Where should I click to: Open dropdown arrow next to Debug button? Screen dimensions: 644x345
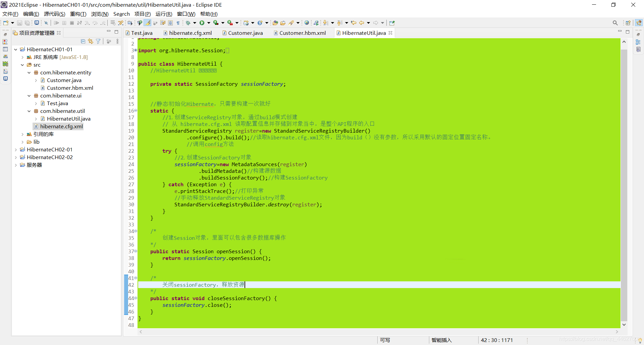coord(195,23)
